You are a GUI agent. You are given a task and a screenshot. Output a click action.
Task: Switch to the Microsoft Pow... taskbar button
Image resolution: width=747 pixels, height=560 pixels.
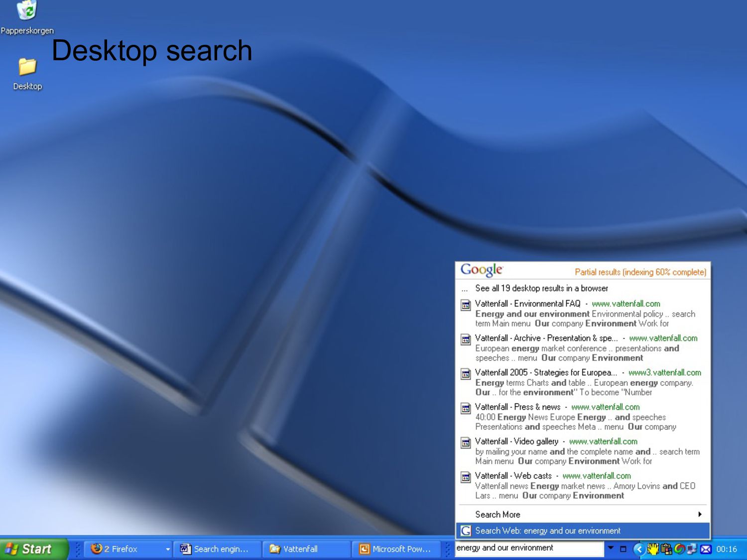coord(395,549)
